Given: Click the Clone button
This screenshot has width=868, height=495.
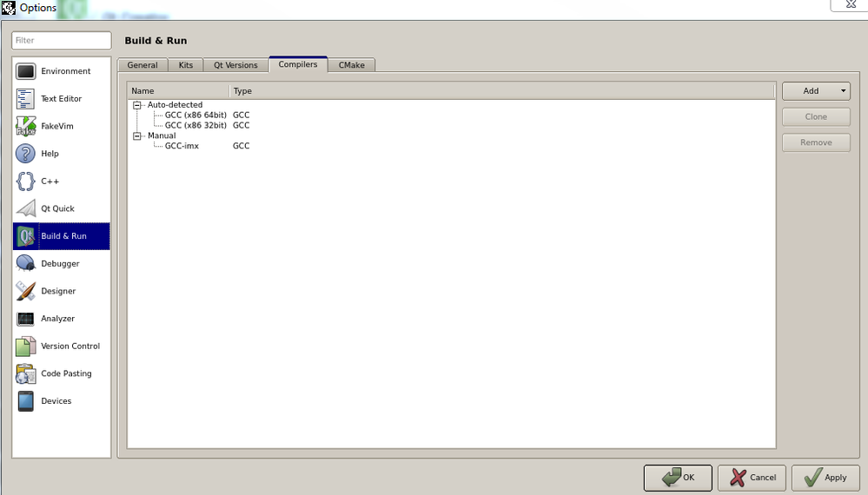Looking at the screenshot, I should (x=816, y=116).
